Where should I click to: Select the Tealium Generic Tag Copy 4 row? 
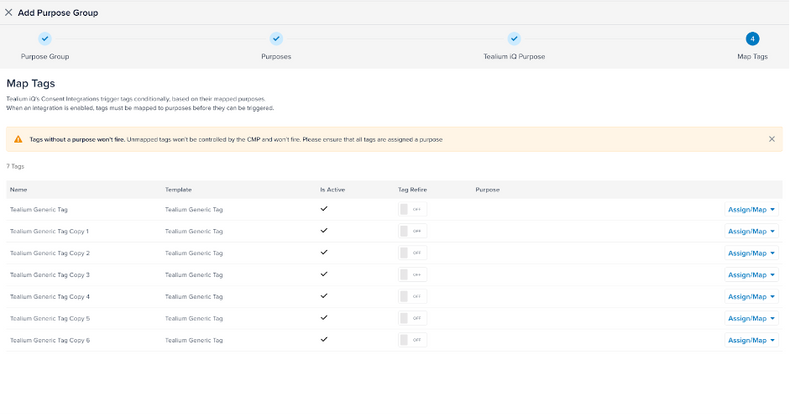pos(50,296)
